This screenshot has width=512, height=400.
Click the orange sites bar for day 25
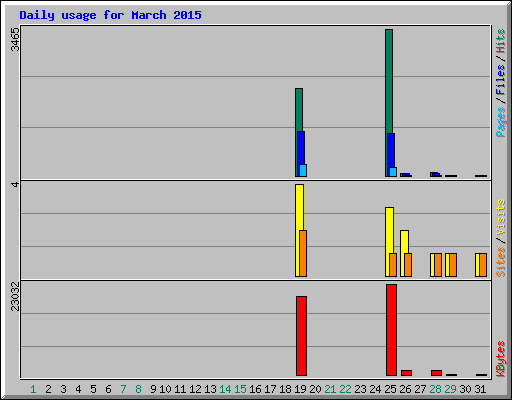click(x=393, y=265)
